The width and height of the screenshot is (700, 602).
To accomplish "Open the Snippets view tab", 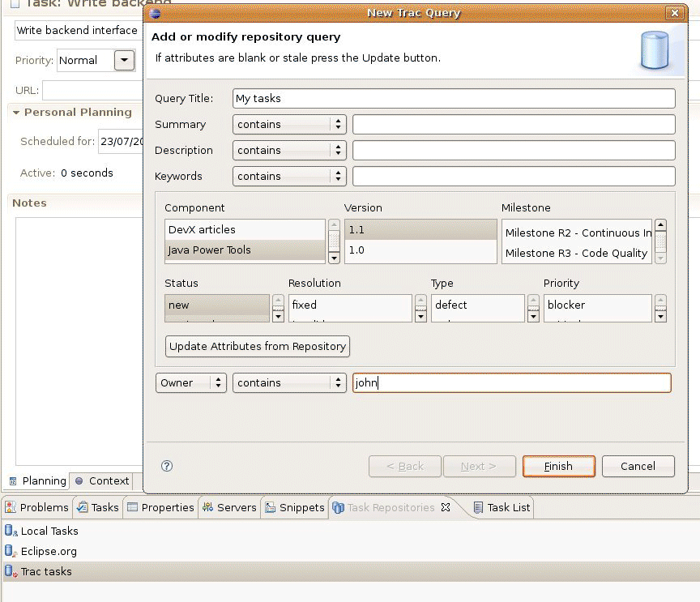I will [x=295, y=507].
